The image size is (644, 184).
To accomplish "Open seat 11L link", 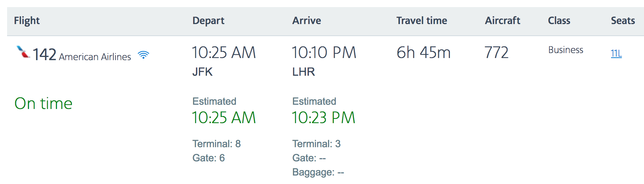I will point(616,54).
